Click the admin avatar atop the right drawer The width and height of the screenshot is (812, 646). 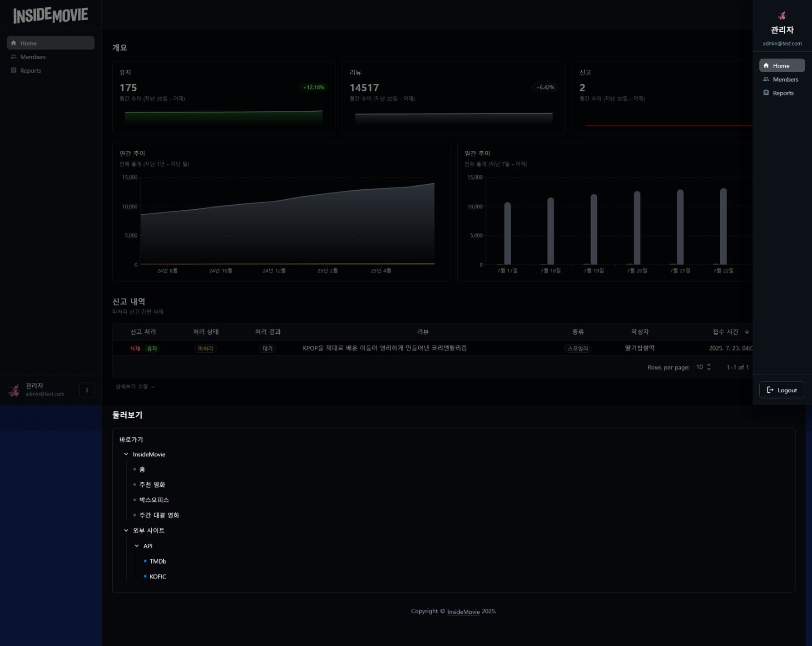(782, 16)
